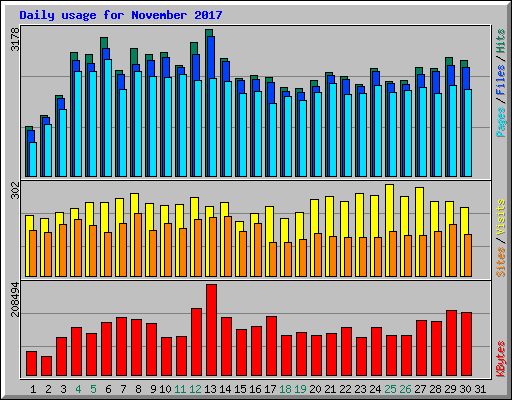Select day 3 on the x-axis
Screen dimensions: 512x400
tap(63, 389)
